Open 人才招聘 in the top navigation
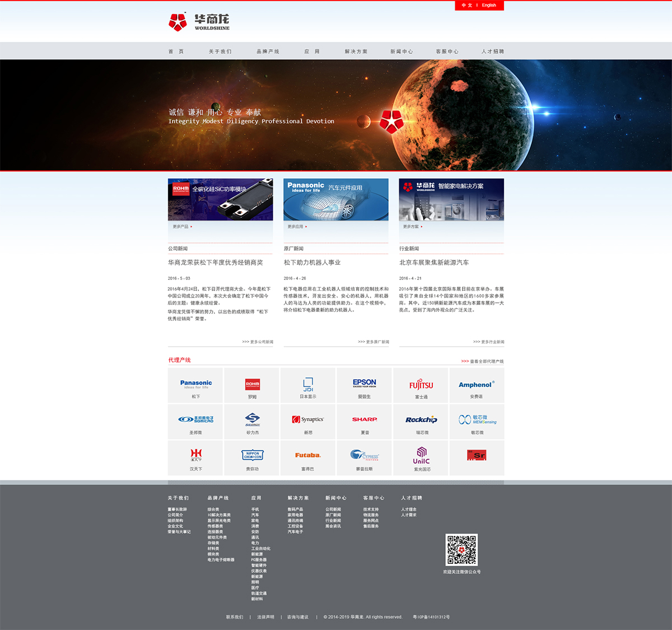672x630 pixels. 493,52
